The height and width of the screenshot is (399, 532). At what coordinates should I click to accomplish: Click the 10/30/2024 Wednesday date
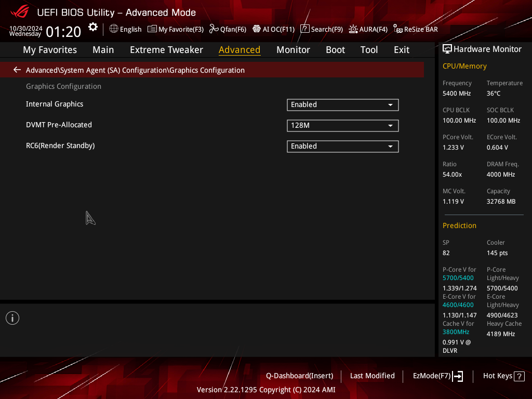[25, 31]
